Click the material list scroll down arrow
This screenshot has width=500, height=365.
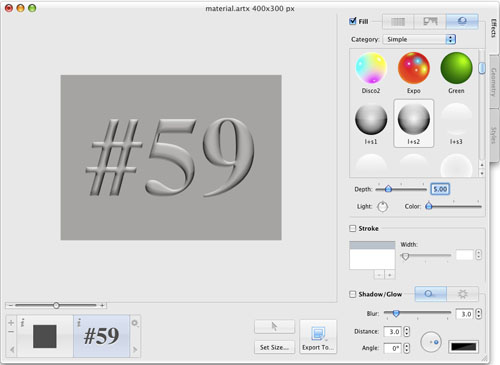pyautogui.click(x=481, y=173)
